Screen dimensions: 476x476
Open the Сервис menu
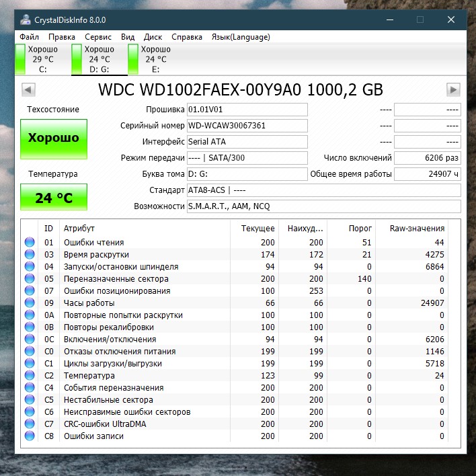coord(98,37)
